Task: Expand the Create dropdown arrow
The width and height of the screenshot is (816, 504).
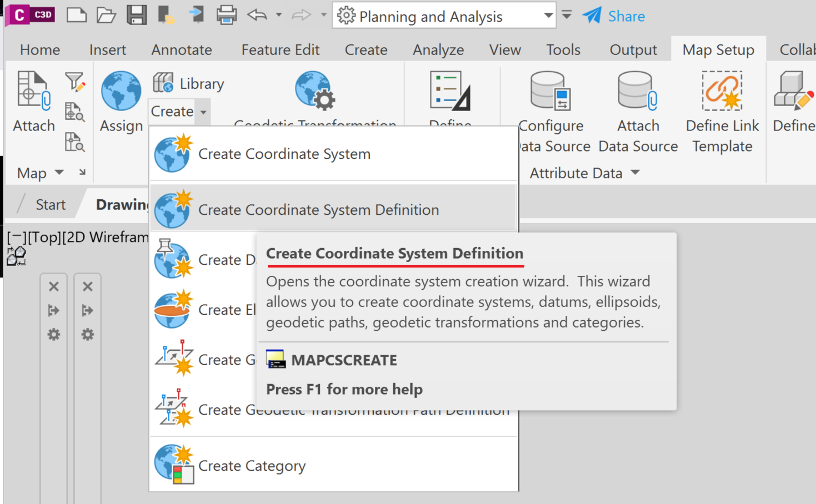Action: pyautogui.click(x=203, y=112)
